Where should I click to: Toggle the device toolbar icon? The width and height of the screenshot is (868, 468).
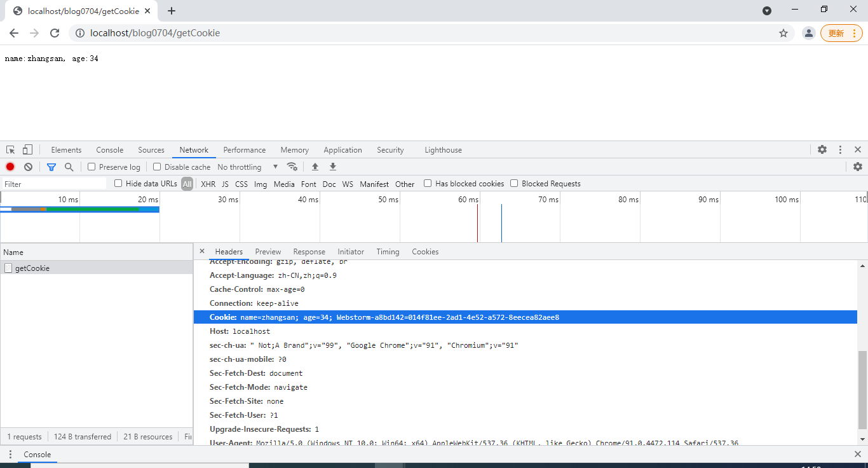point(27,150)
